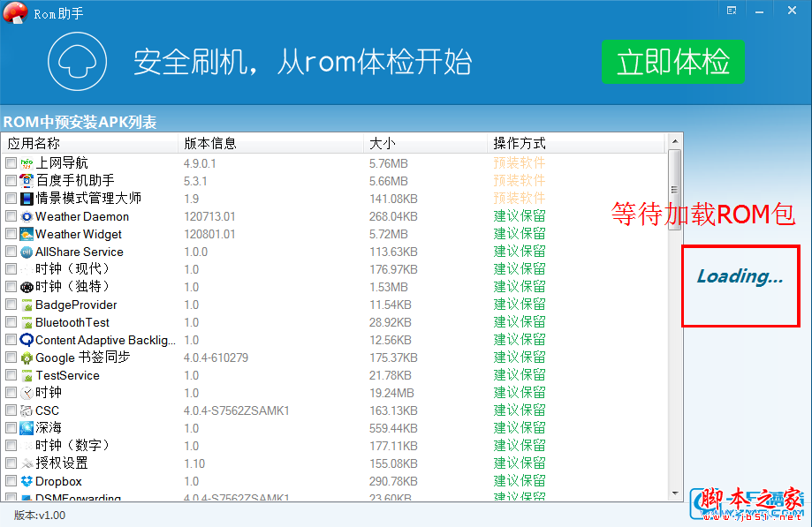Click the ROM中预安装APK列表 heading
The width and height of the screenshot is (812, 527).
[x=80, y=122]
